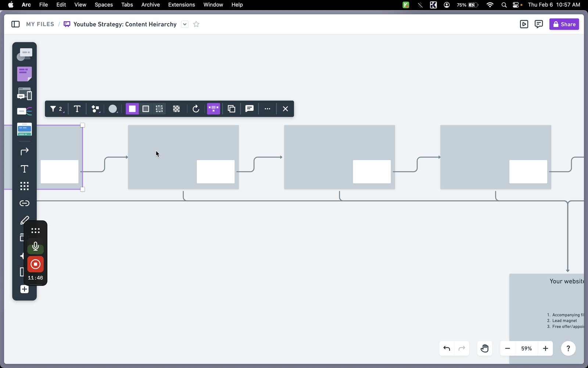Duplicate selection with the copy icon
Viewport: 588px width, 368px height.
coord(231,109)
